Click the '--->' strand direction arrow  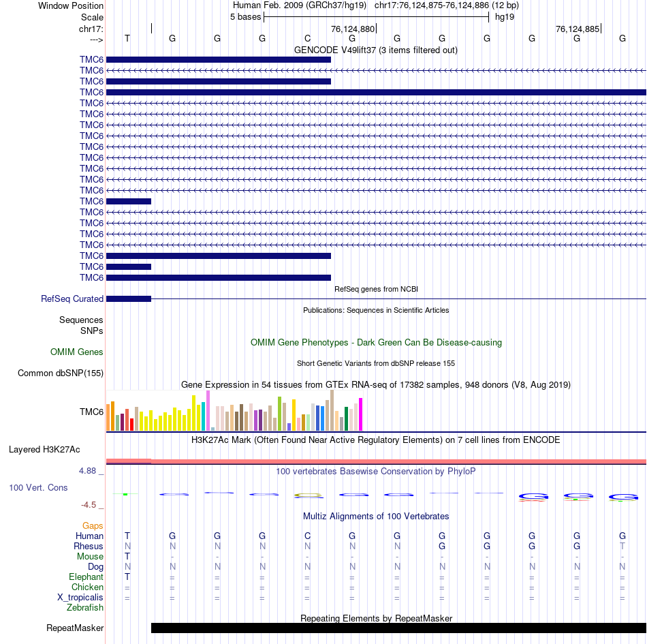tap(96, 40)
